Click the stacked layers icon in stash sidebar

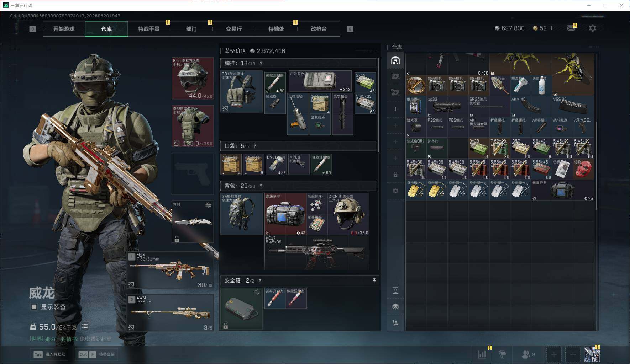(395, 306)
